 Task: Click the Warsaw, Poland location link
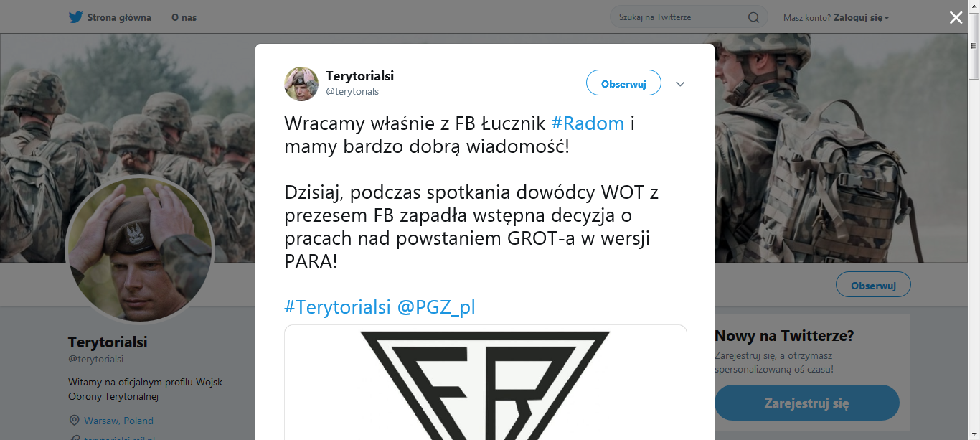coord(118,421)
